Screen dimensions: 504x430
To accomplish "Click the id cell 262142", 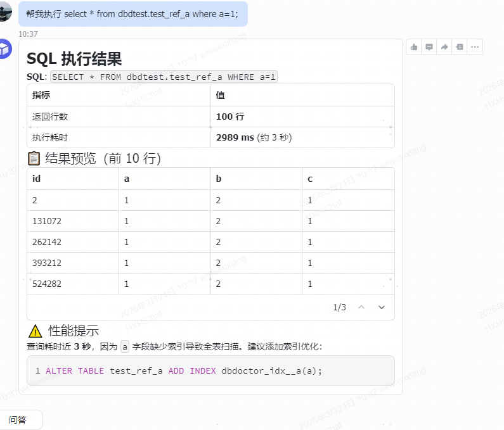I will click(47, 242).
